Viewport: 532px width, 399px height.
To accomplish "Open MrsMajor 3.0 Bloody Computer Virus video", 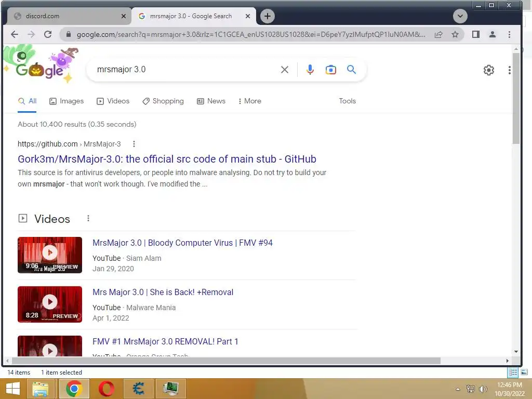I will tap(182, 243).
